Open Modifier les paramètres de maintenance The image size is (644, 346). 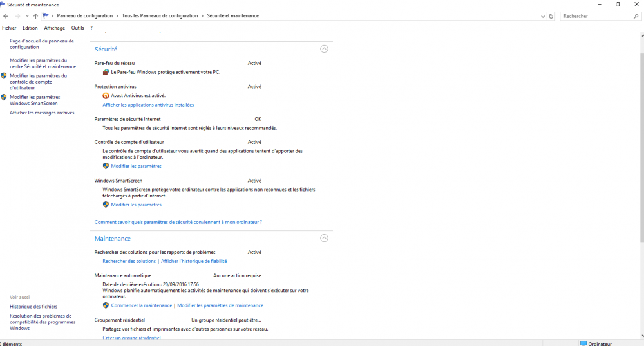[x=220, y=305]
